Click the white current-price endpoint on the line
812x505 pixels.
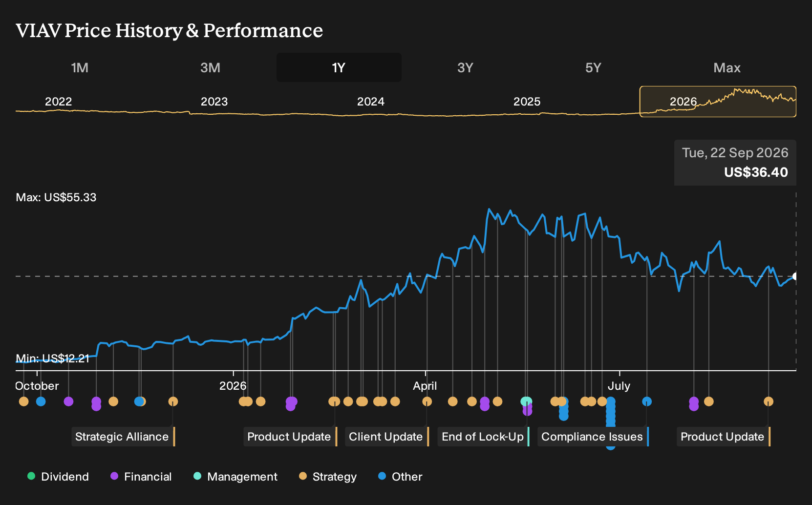click(795, 276)
